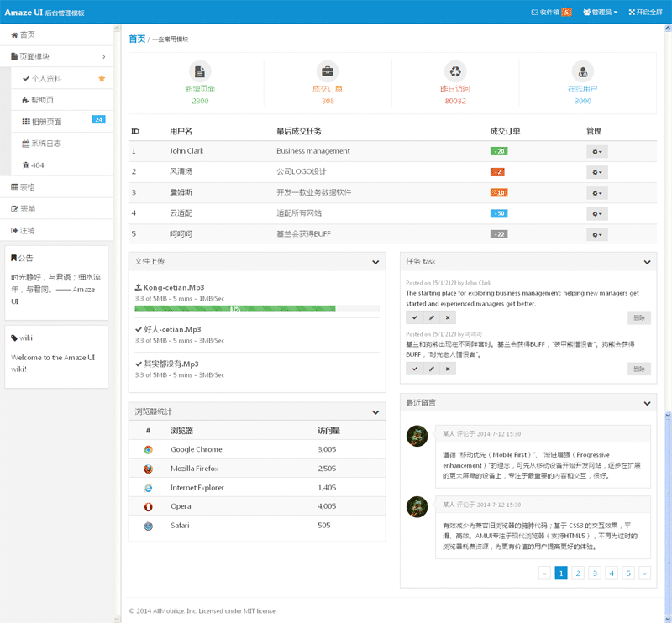
Task: Click the 昨日访问 recycle icon
Action: pos(455,71)
